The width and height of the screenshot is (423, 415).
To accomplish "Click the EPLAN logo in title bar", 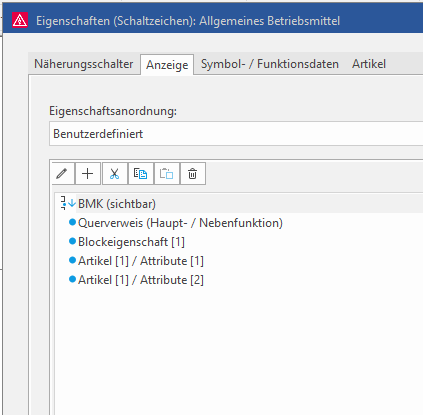I will coord(20,20).
